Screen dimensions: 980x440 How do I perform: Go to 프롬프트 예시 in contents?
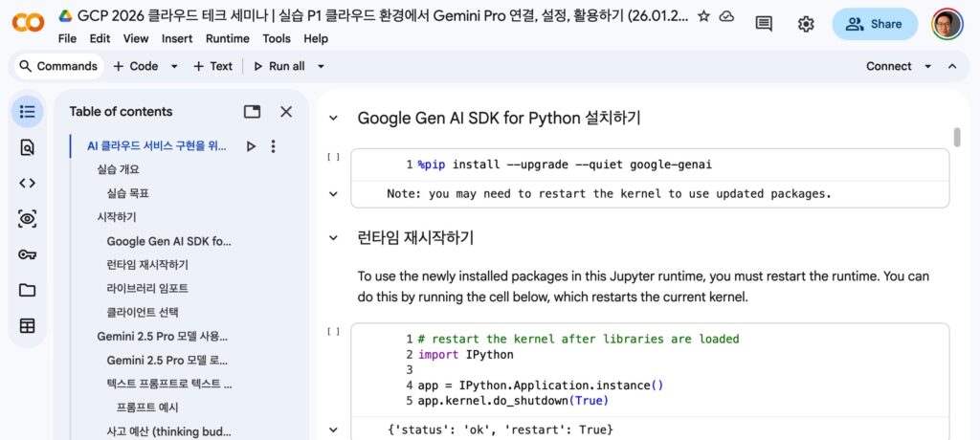(147, 407)
